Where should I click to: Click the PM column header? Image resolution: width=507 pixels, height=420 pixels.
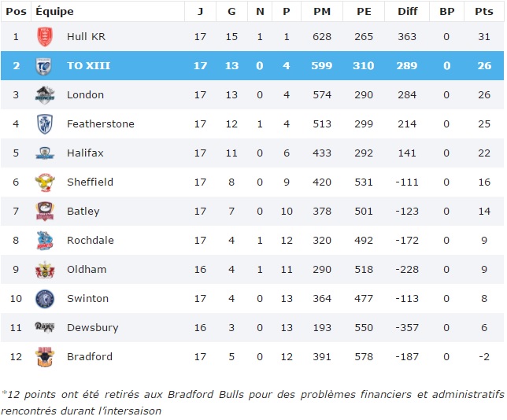[x=321, y=11]
